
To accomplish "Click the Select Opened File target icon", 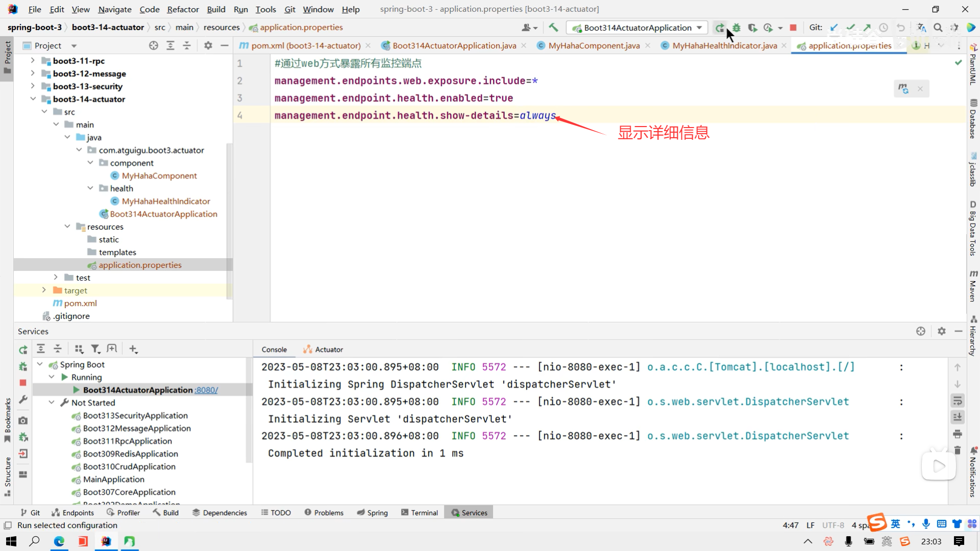I will [x=153, y=46].
